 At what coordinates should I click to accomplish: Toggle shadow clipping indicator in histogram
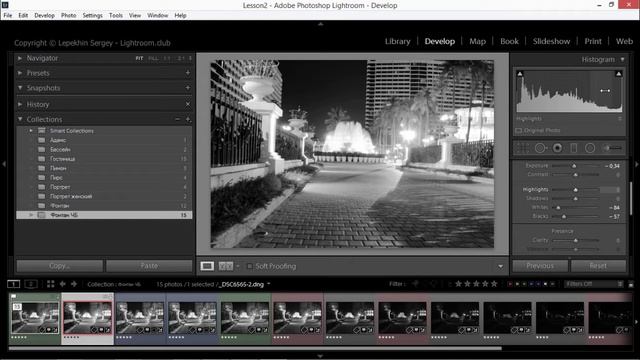pyautogui.click(x=520, y=74)
